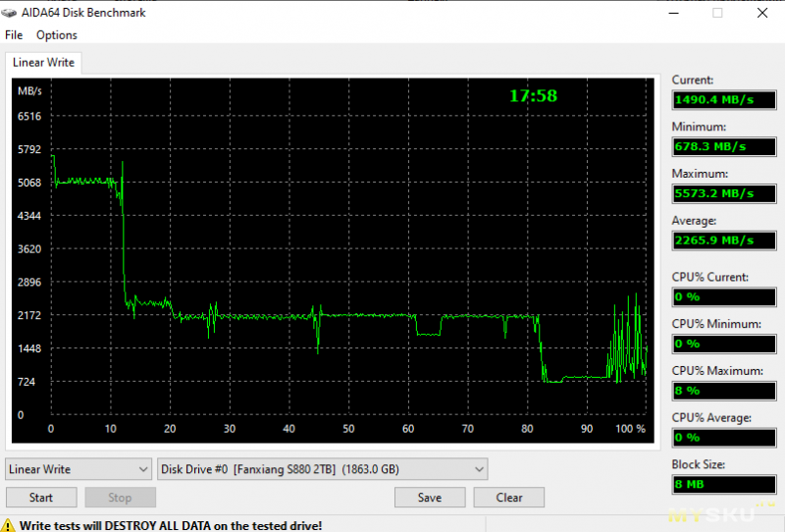Click the CPU% Minimum value field
Screen dimensions: 785x532
click(724, 345)
